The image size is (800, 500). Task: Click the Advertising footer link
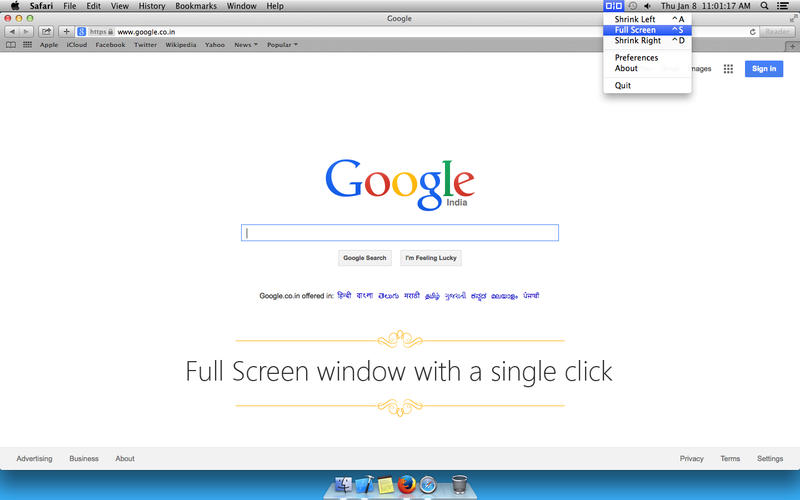pyautogui.click(x=34, y=459)
